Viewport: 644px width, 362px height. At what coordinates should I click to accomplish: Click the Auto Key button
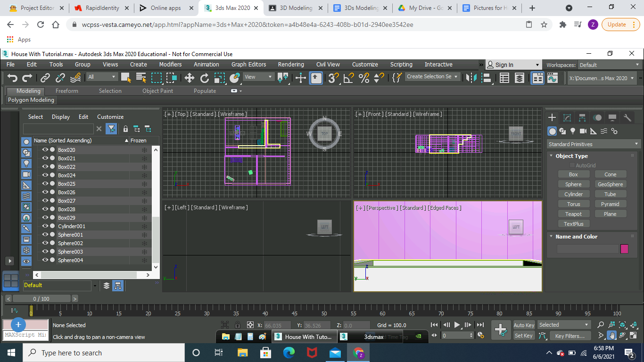tap(524, 325)
